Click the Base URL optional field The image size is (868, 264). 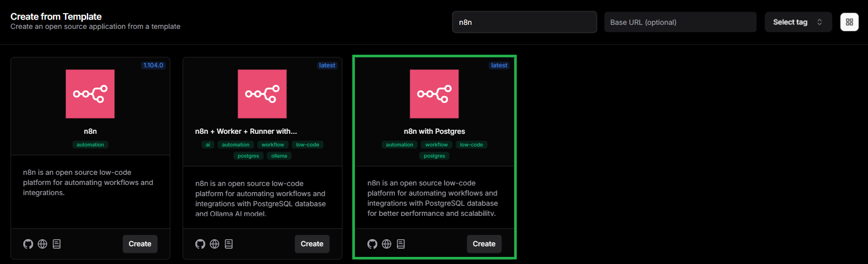coord(680,22)
